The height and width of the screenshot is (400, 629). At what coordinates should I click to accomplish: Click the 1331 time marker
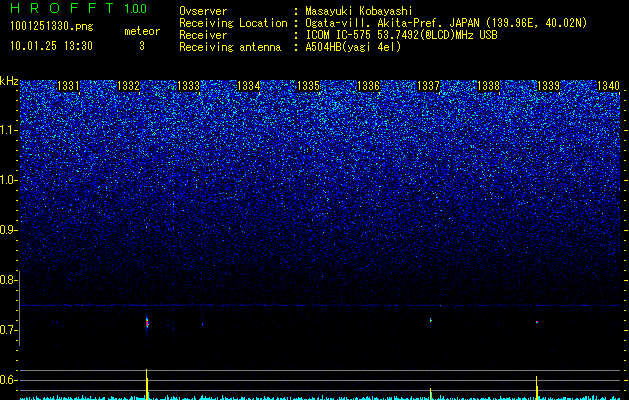click(x=68, y=86)
